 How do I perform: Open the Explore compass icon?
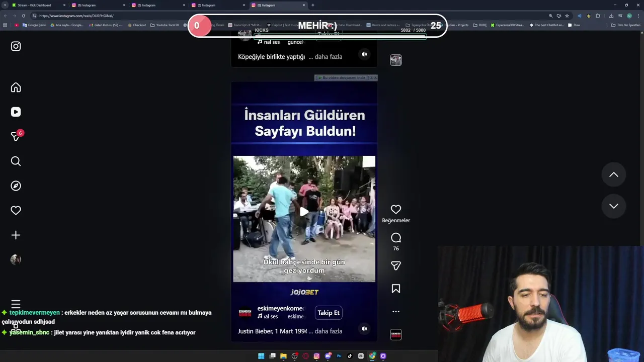16,186
